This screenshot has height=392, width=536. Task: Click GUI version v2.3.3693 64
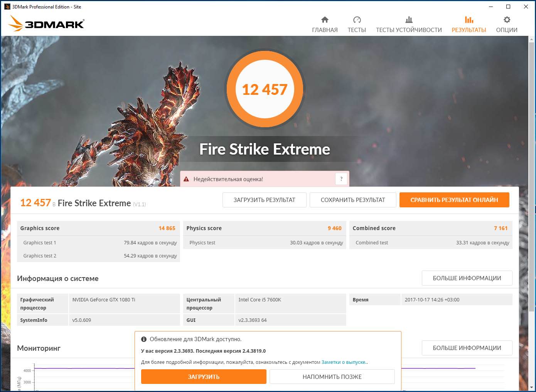pos(253,320)
